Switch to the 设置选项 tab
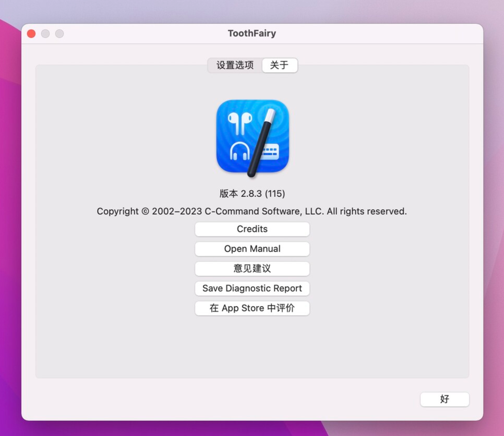The height and width of the screenshot is (436, 504). 235,65
